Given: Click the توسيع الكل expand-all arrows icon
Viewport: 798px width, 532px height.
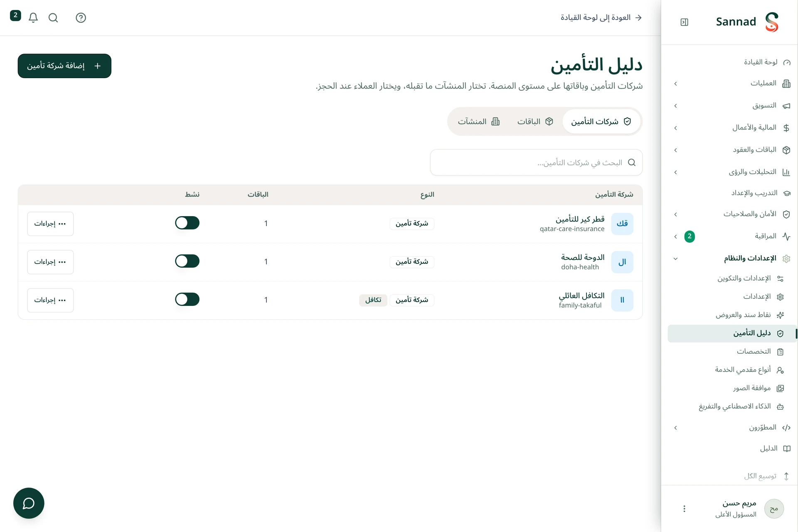Looking at the screenshot, I should 786,476.
